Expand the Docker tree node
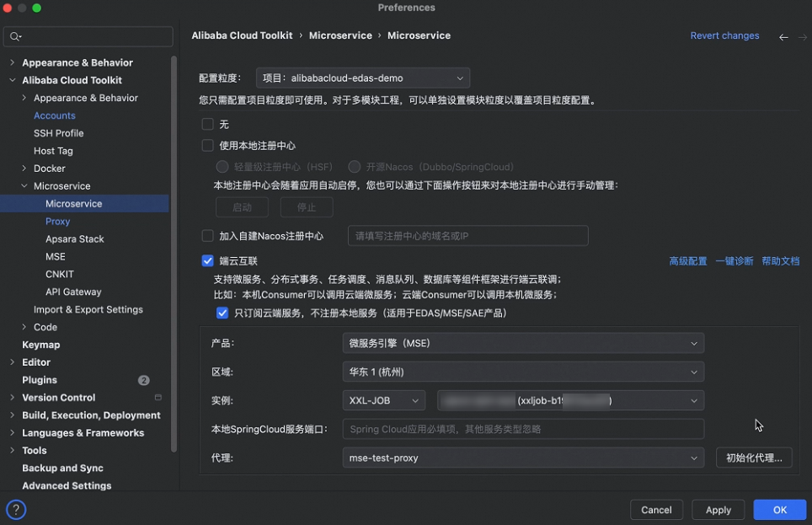The image size is (812, 525). tap(24, 168)
